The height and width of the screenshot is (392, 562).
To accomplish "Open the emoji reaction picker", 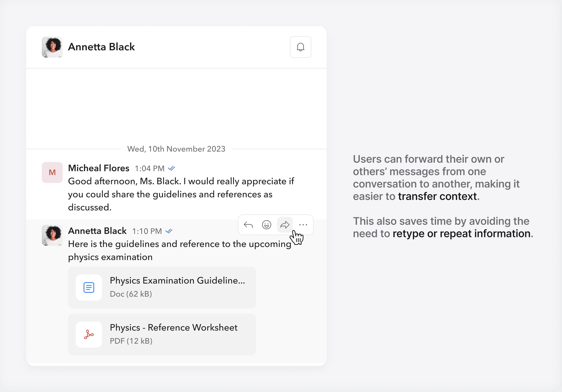I will (266, 225).
